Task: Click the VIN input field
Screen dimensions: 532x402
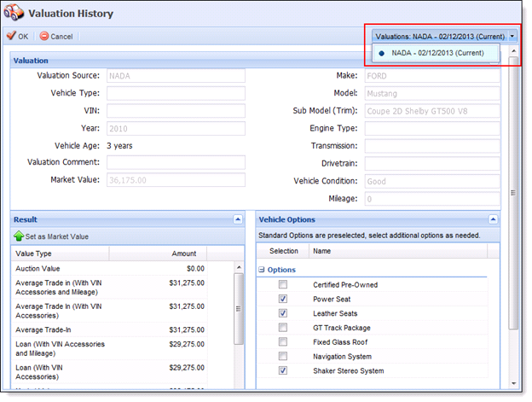Action: pyautogui.click(x=176, y=111)
